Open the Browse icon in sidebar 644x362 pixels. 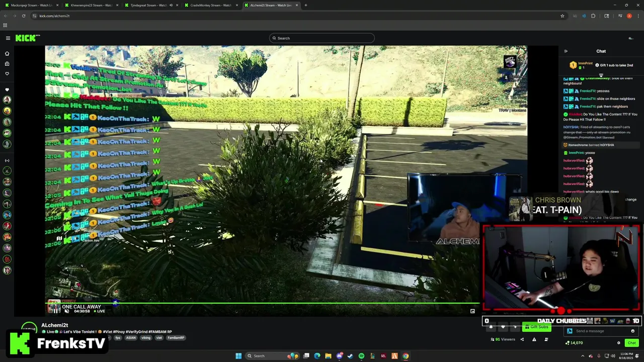[7, 64]
